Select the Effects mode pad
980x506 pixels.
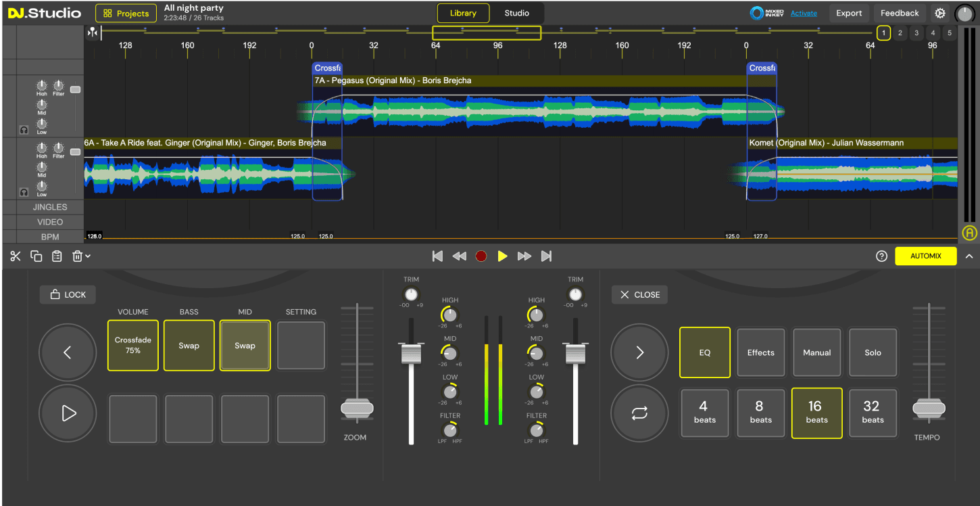point(761,352)
